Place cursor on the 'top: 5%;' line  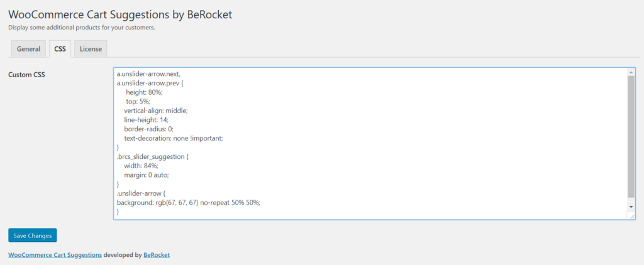click(138, 101)
